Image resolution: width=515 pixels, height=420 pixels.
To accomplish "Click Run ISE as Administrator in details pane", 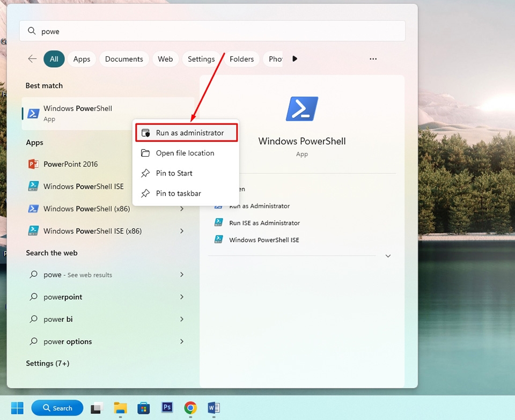I will [264, 223].
